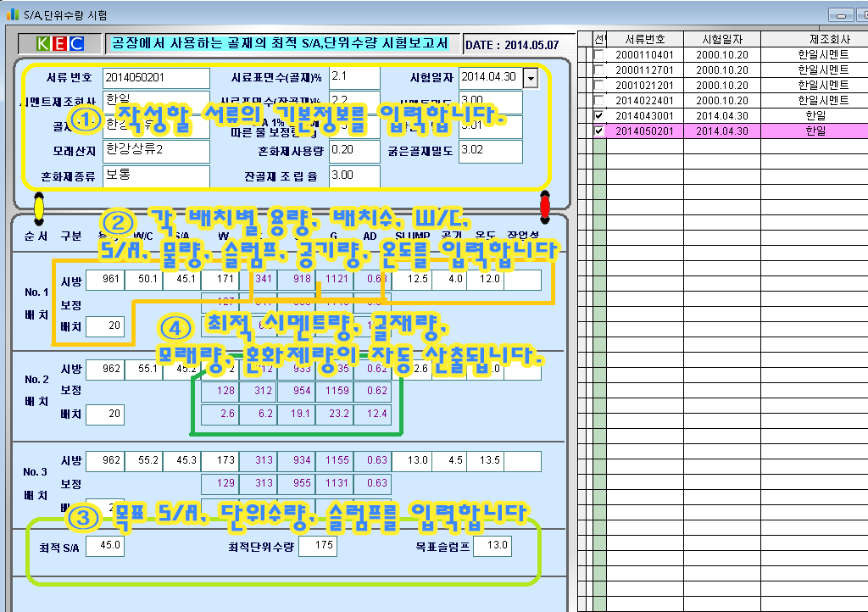Click No. 1 W/C cell 50.1
The height and width of the screenshot is (612, 868).
143,280
